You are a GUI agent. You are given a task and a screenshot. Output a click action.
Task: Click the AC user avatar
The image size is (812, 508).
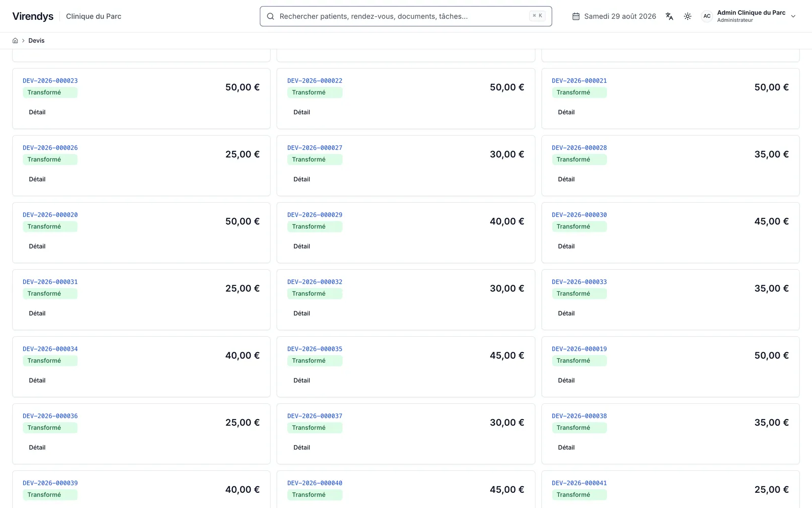coord(707,16)
